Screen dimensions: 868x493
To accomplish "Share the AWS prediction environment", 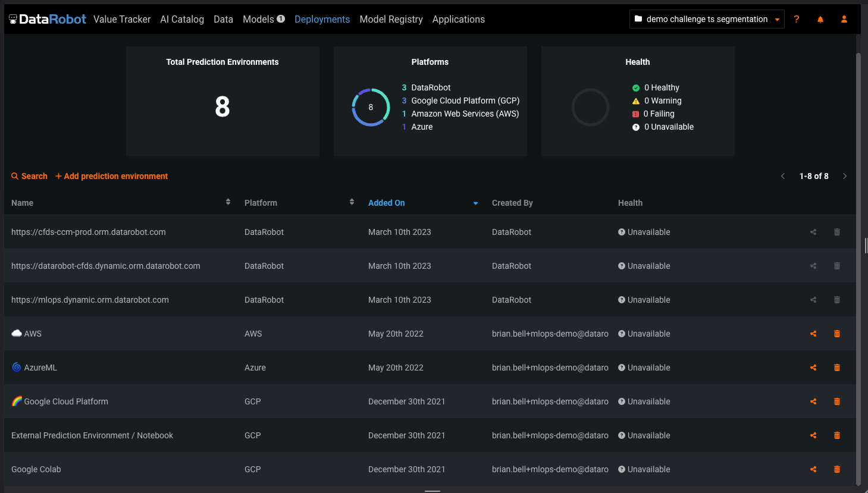I will 813,334.
